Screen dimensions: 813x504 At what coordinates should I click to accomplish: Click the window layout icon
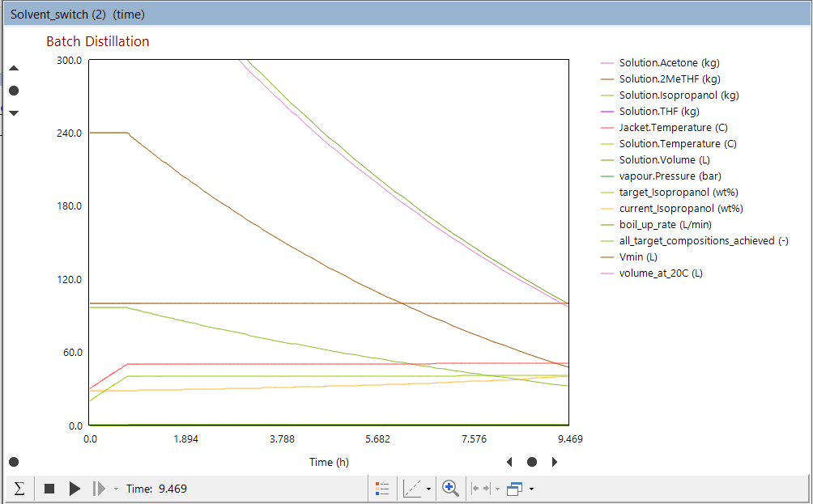513,489
